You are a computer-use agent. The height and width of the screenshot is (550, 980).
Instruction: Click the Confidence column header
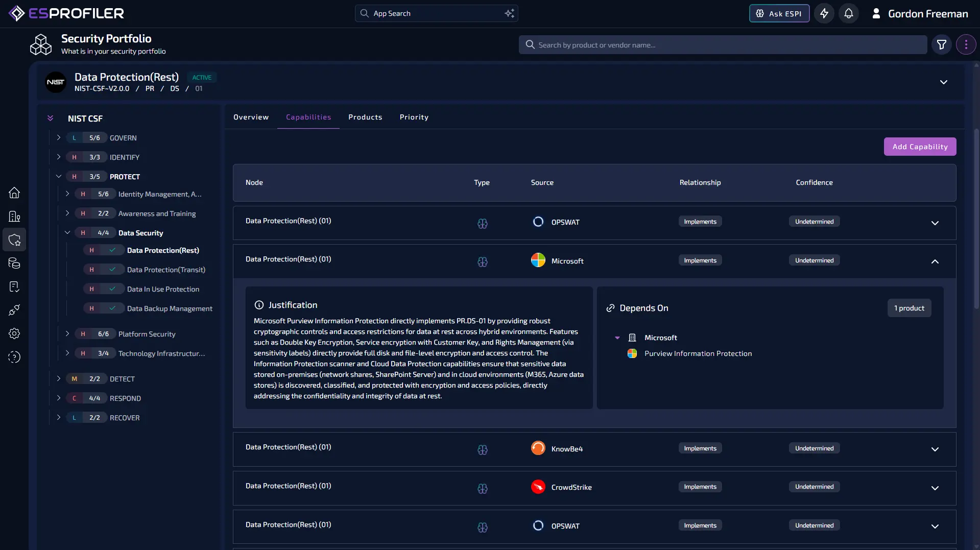[x=814, y=182]
